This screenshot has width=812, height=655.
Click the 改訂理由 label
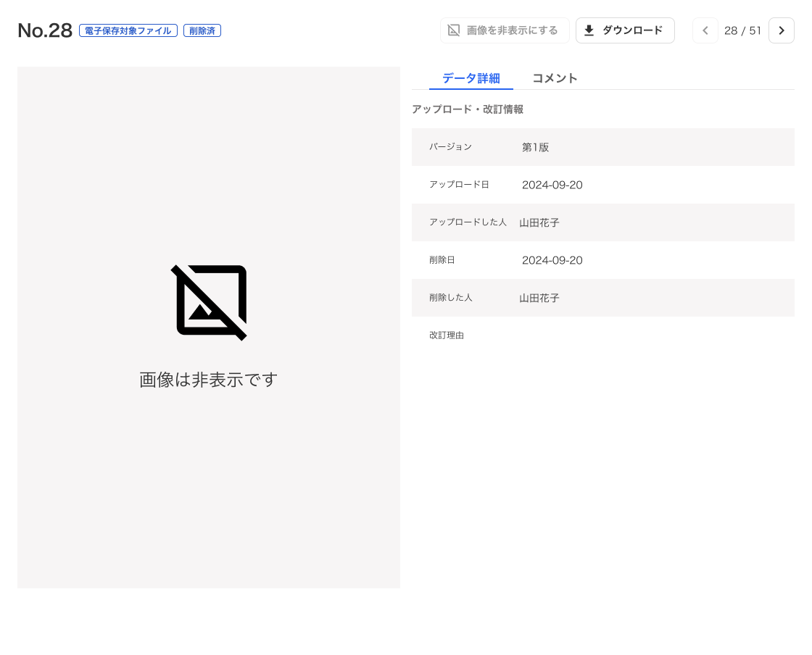point(447,335)
